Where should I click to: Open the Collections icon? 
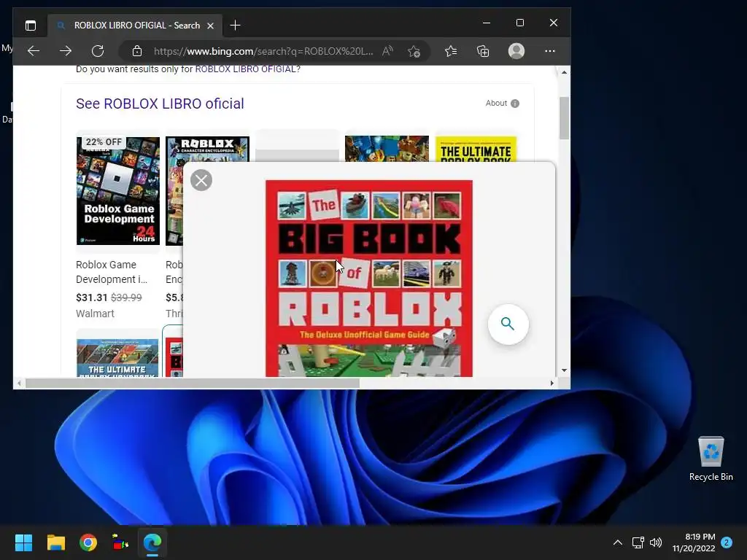pyautogui.click(x=483, y=51)
